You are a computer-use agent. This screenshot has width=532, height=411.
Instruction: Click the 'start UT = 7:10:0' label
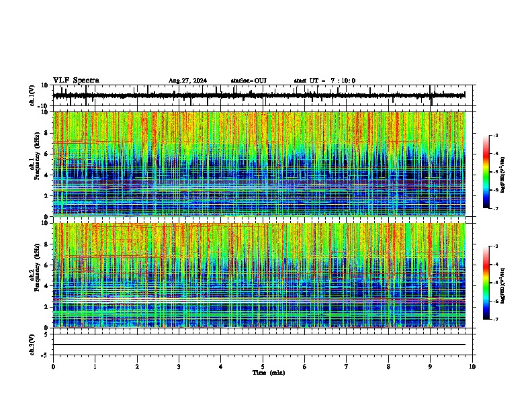tap(324, 81)
